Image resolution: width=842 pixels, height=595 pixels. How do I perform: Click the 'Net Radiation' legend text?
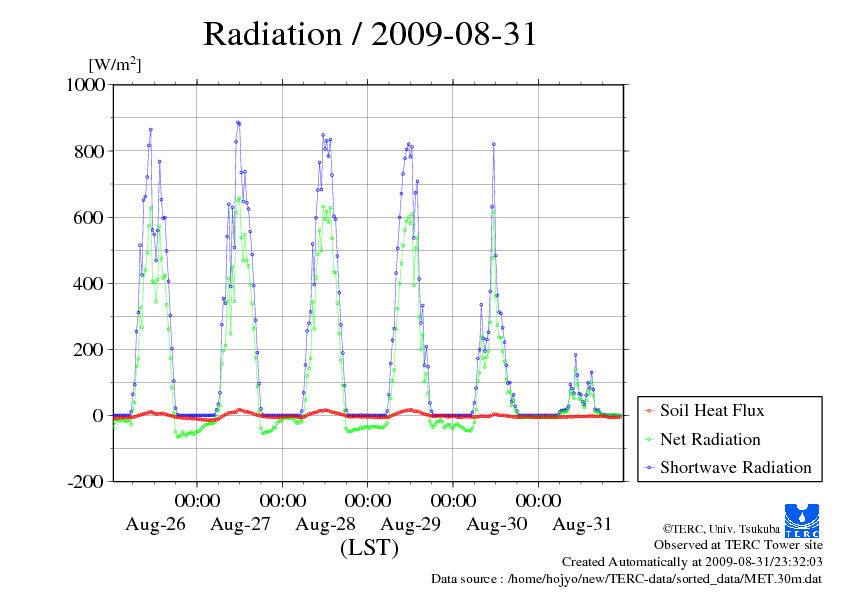click(x=710, y=439)
